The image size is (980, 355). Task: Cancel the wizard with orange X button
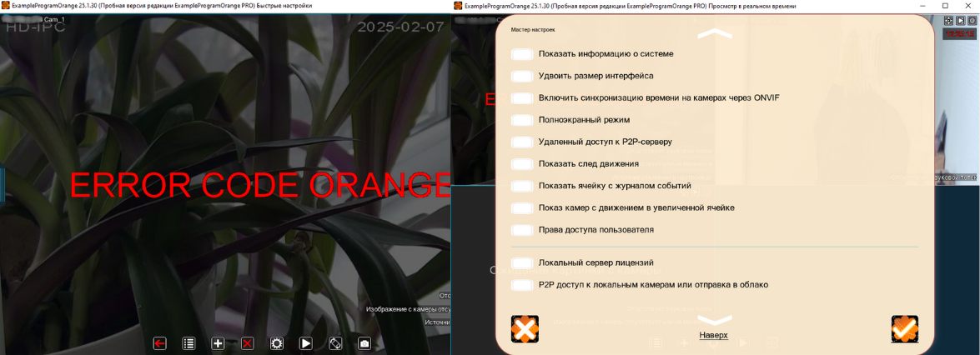click(525, 329)
